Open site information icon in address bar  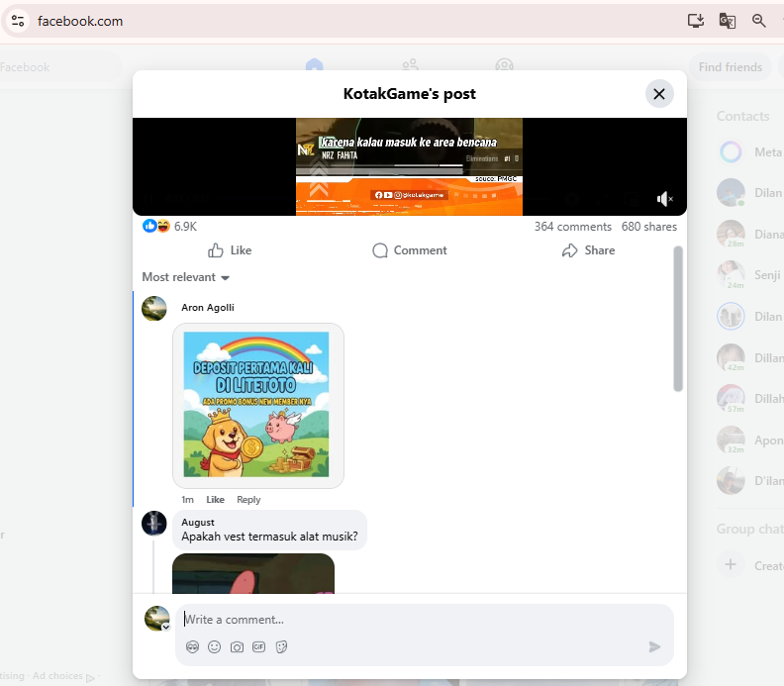point(18,21)
